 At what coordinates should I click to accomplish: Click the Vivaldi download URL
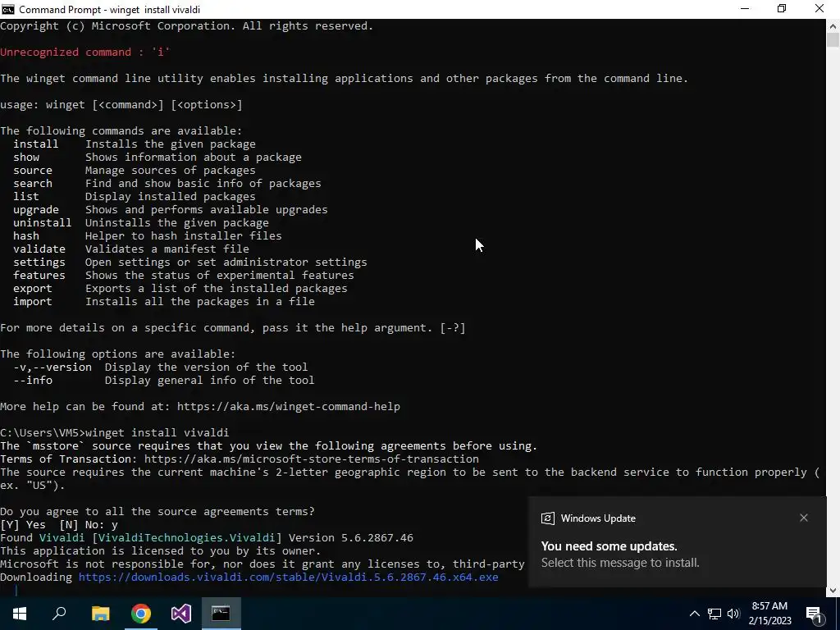coord(288,577)
